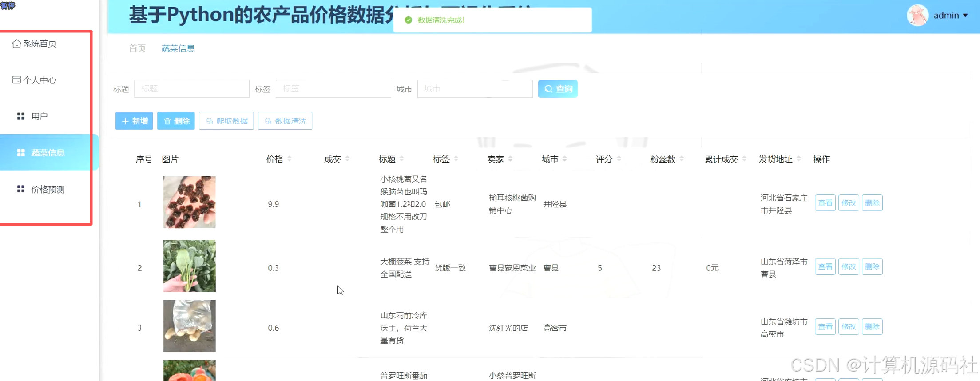Click the price 0.3 cell
This screenshot has height=381, width=980.
(x=274, y=268)
